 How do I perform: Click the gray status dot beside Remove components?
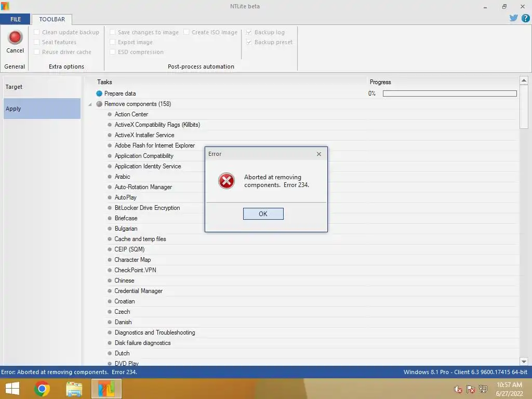click(x=99, y=104)
